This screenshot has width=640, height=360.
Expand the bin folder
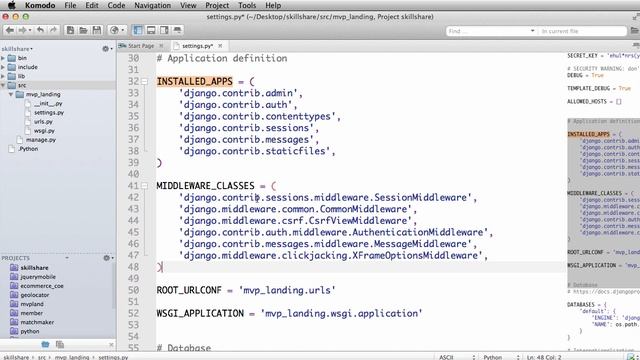[3, 58]
